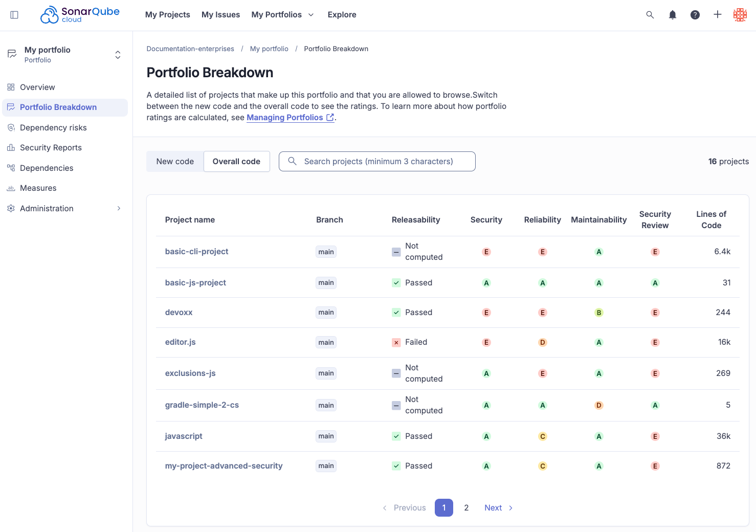Screen dimensions: 756x532
Task: Open the my-project-advanced-security project
Action: tap(224, 466)
